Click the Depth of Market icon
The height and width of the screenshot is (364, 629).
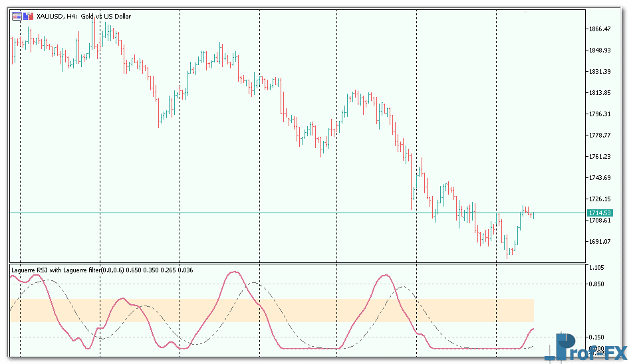tap(28, 17)
